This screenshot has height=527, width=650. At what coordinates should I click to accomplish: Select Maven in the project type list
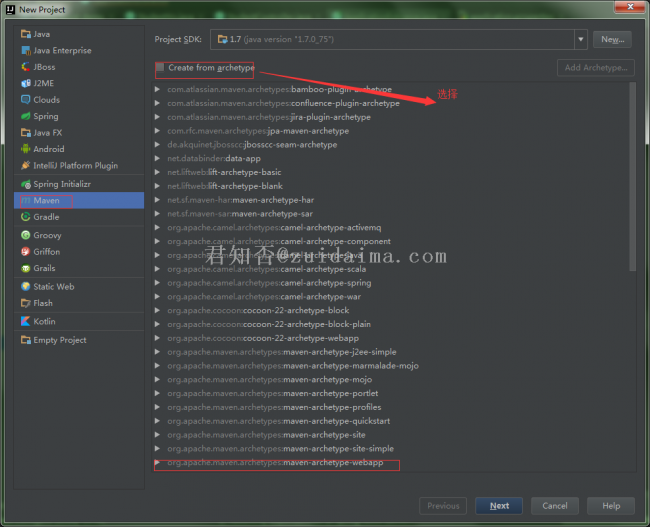pyautogui.click(x=46, y=201)
